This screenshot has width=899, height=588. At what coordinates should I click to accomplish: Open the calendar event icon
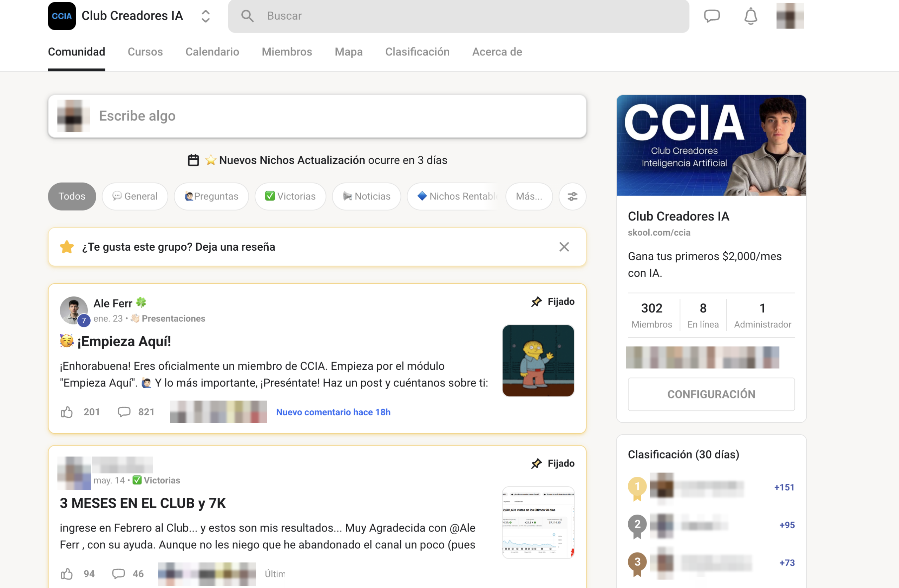point(193,160)
